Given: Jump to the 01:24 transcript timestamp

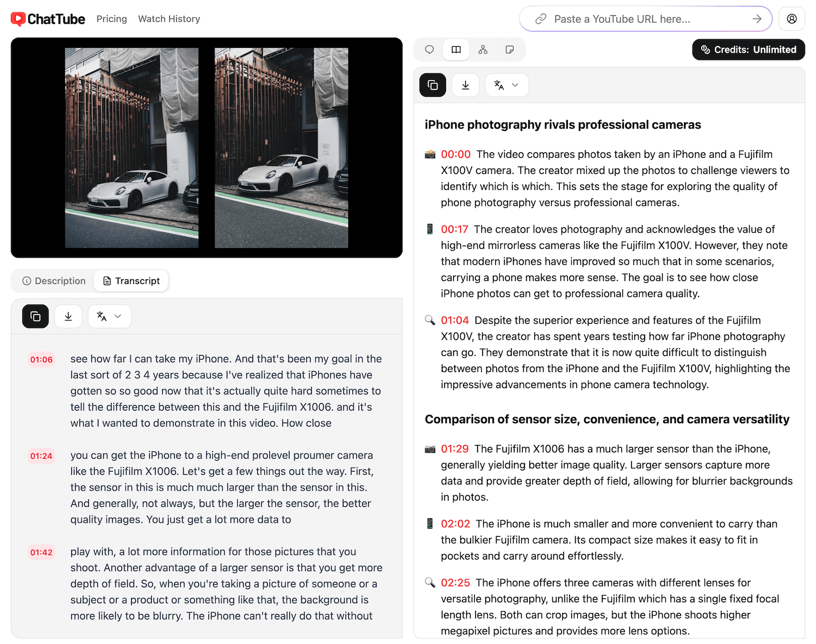Looking at the screenshot, I should click(x=41, y=456).
